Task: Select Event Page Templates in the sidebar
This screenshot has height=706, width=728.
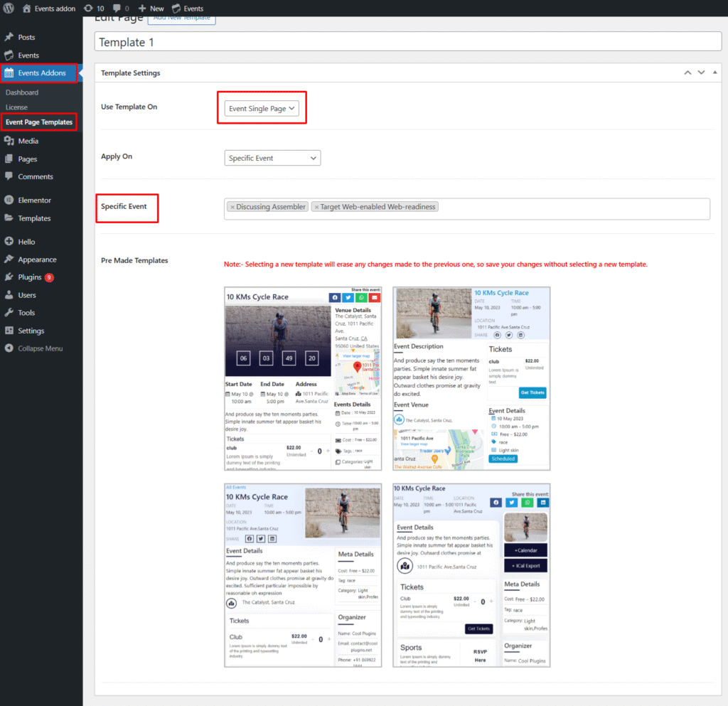Action: click(x=39, y=122)
